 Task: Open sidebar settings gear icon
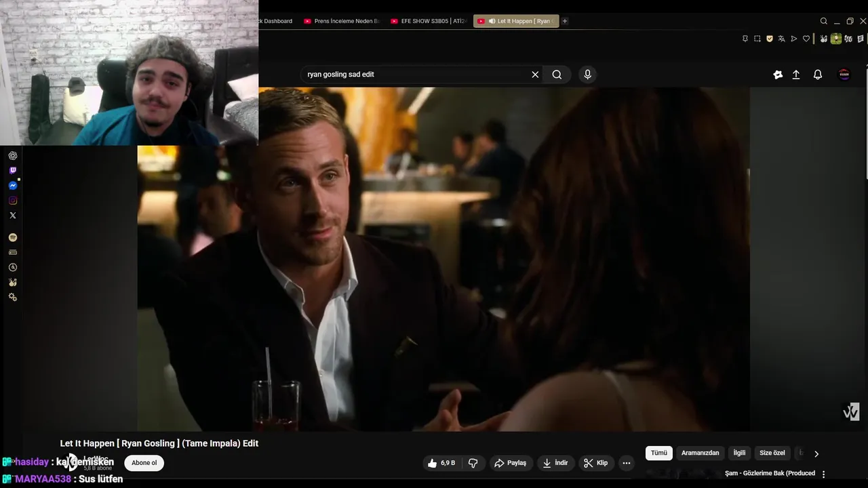tap(13, 298)
